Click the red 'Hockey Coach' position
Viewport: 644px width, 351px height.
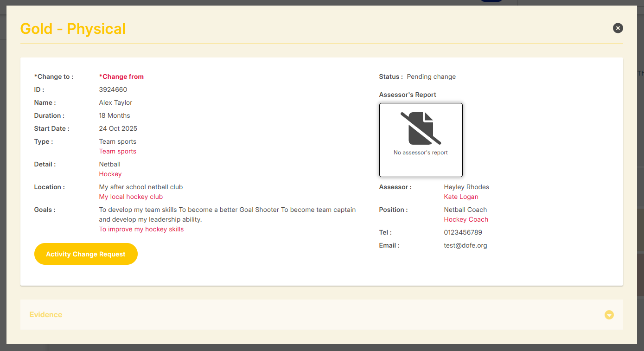tap(466, 219)
